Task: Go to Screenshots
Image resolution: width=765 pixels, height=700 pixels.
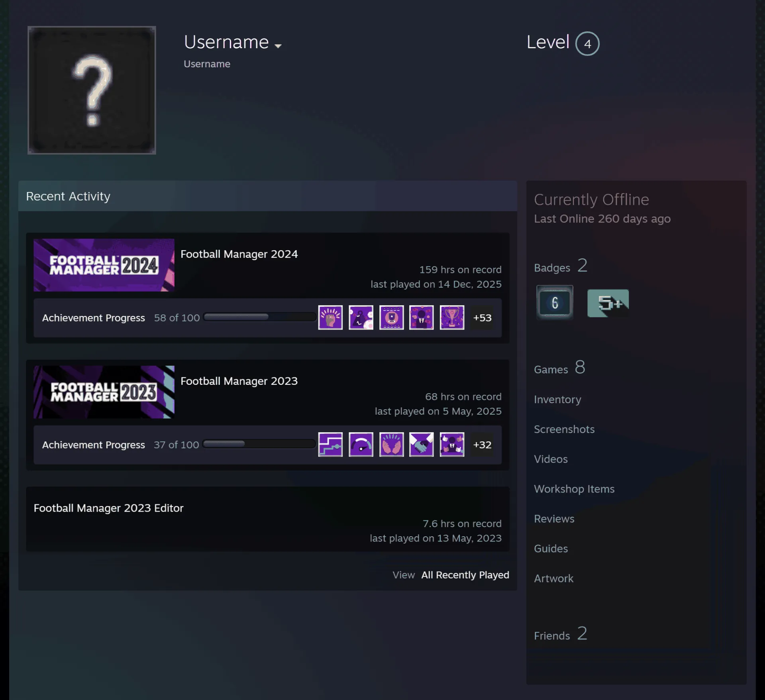Action: (x=564, y=429)
